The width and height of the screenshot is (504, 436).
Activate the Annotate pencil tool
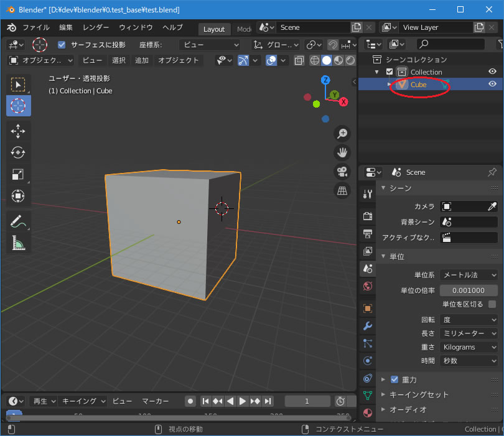(x=18, y=221)
